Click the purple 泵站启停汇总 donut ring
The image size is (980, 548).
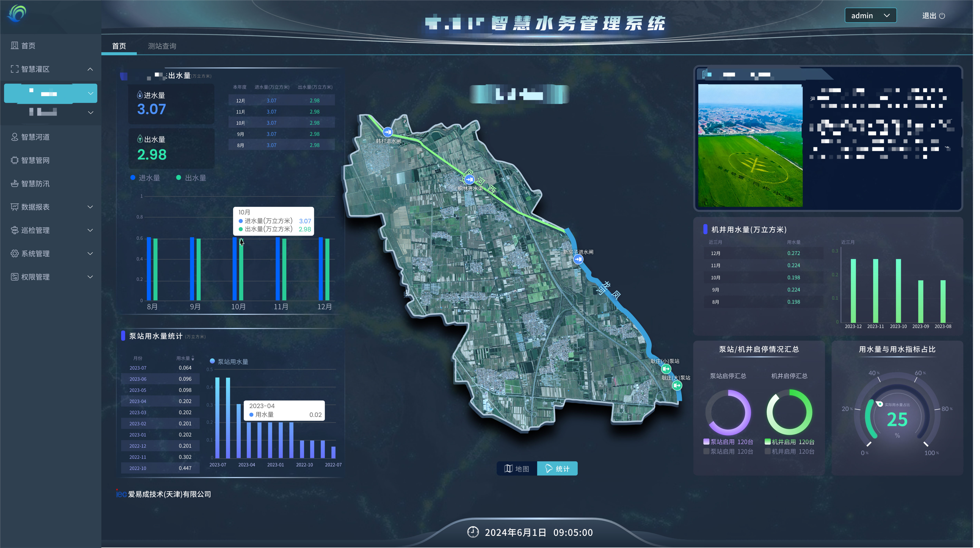(728, 412)
